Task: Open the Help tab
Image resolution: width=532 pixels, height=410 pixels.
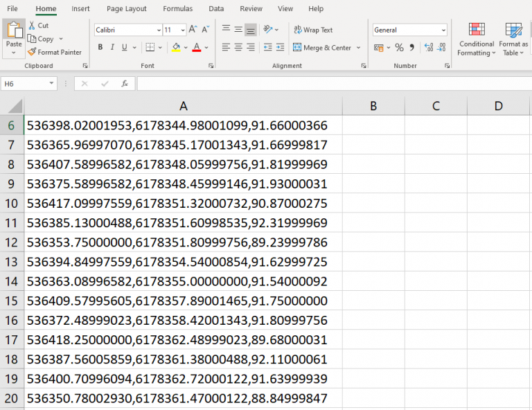Action: tap(316, 9)
